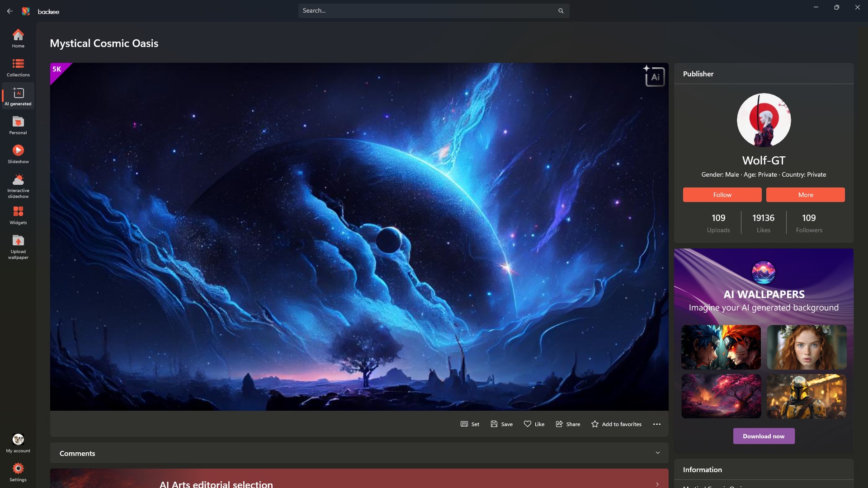Open the more options menu with three dots

click(x=657, y=424)
